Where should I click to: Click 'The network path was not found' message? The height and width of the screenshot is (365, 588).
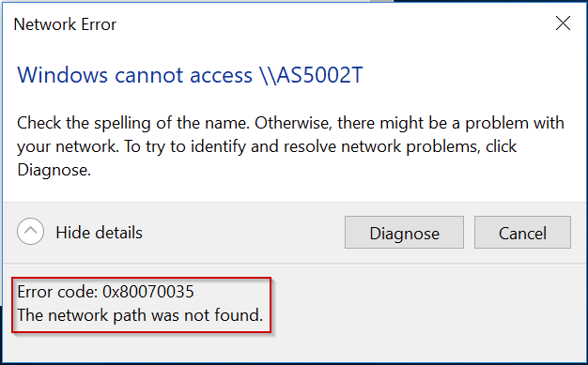tap(140, 314)
